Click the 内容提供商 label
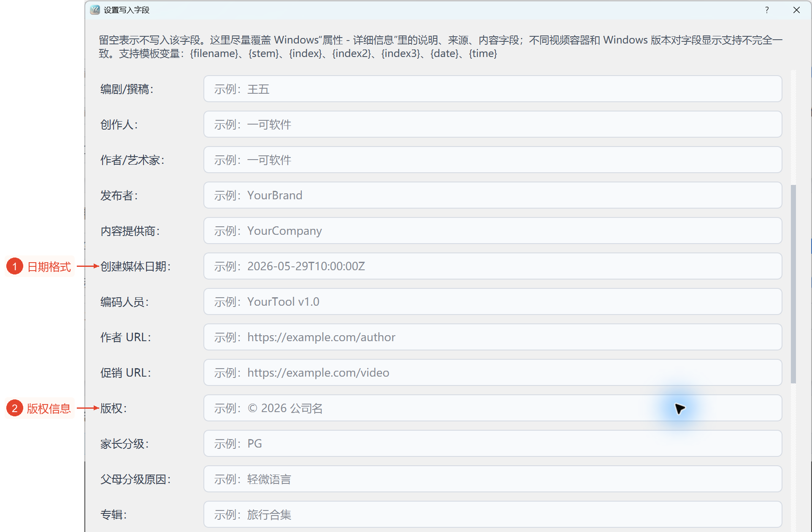The height and width of the screenshot is (532, 812). [130, 231]
